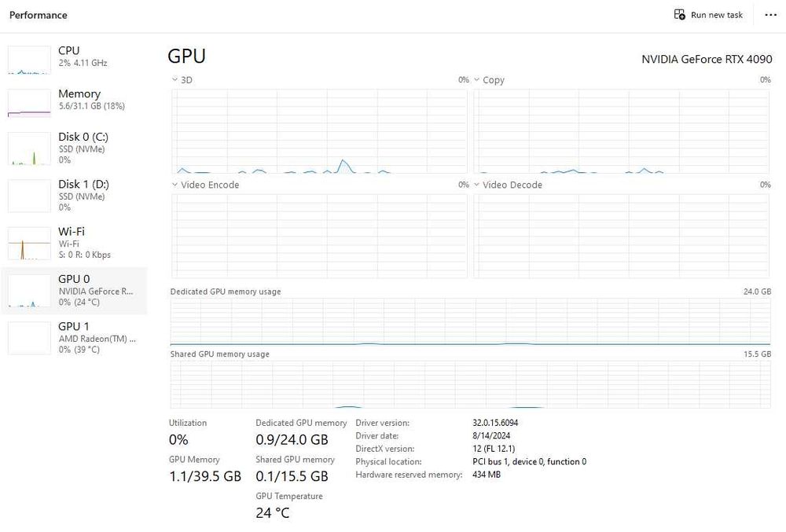The width and height of the screenshot is (786, 532).
Task: Click the Dedicated GPU memory usage graph
Action: 470,322
